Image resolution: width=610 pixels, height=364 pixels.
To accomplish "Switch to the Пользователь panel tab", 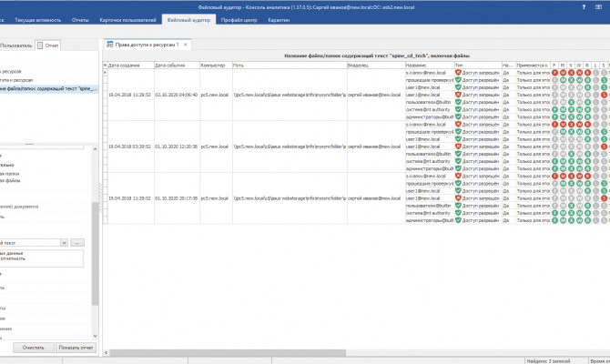I will click(x=16, y=45).
